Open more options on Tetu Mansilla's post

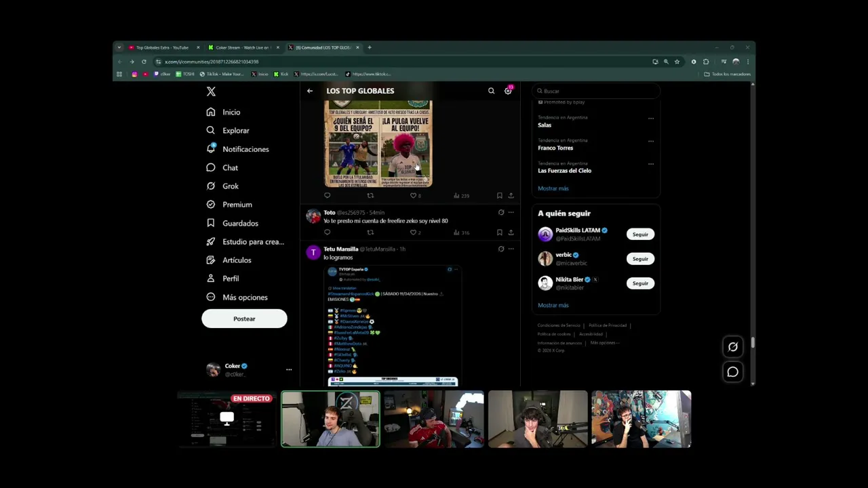tap(511, 249)
